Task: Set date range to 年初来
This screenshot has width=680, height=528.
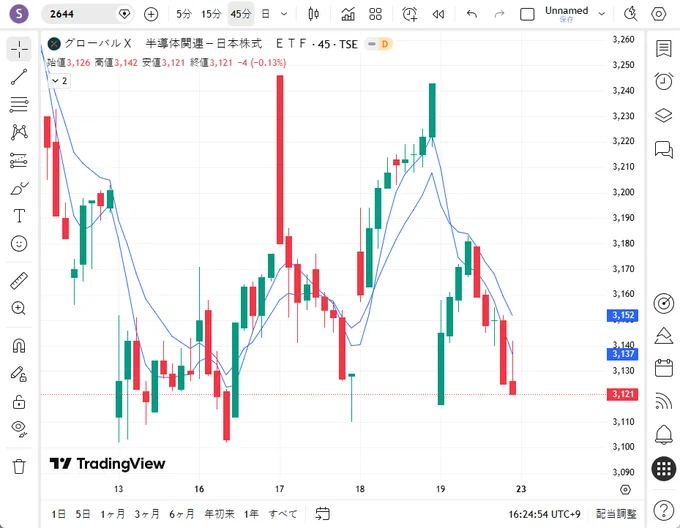Action: point(219,514)
